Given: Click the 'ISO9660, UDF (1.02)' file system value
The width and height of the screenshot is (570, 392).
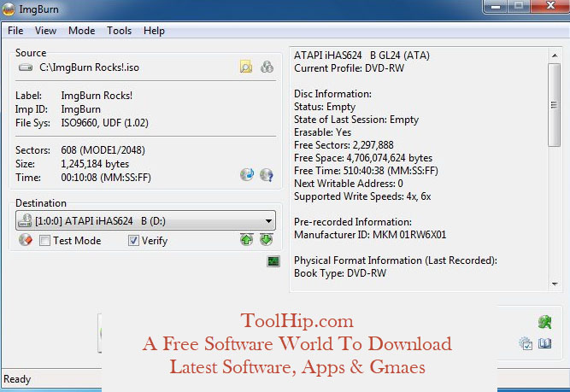Looking at the screenshot, I should [105, 123].
